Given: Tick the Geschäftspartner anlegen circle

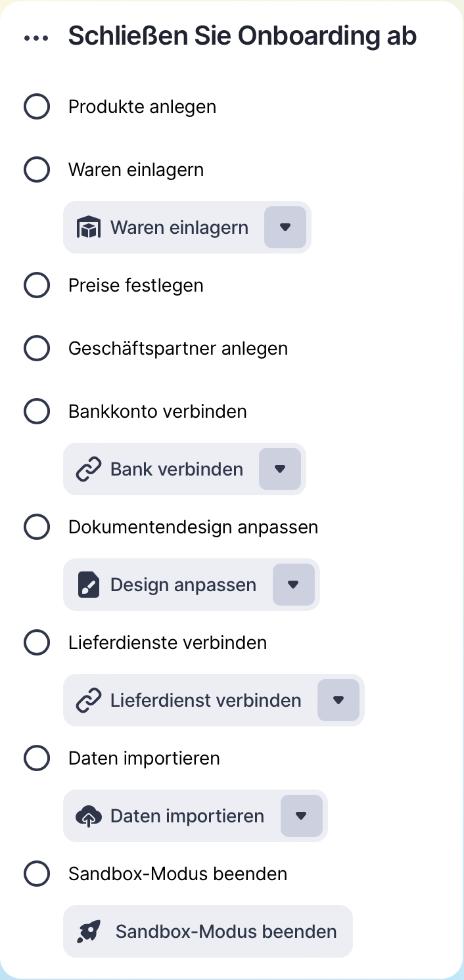Looking at the screenshot, I should pos(37,348).
